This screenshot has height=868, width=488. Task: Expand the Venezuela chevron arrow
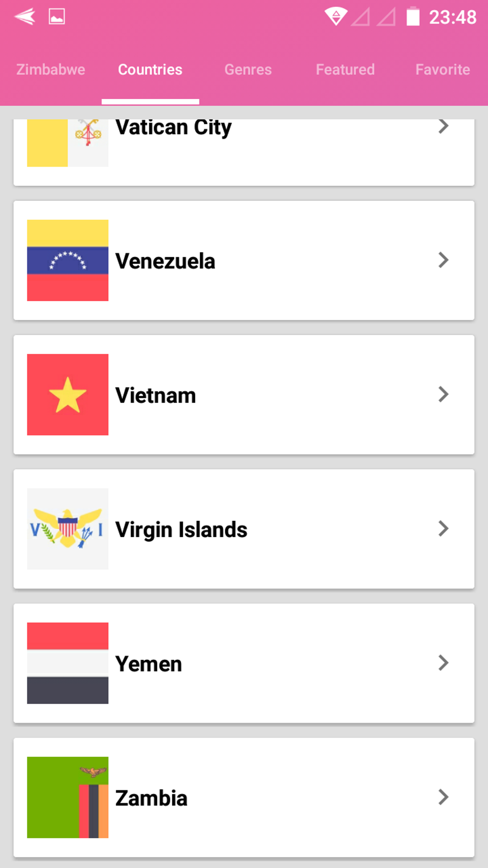click(444, 260)
